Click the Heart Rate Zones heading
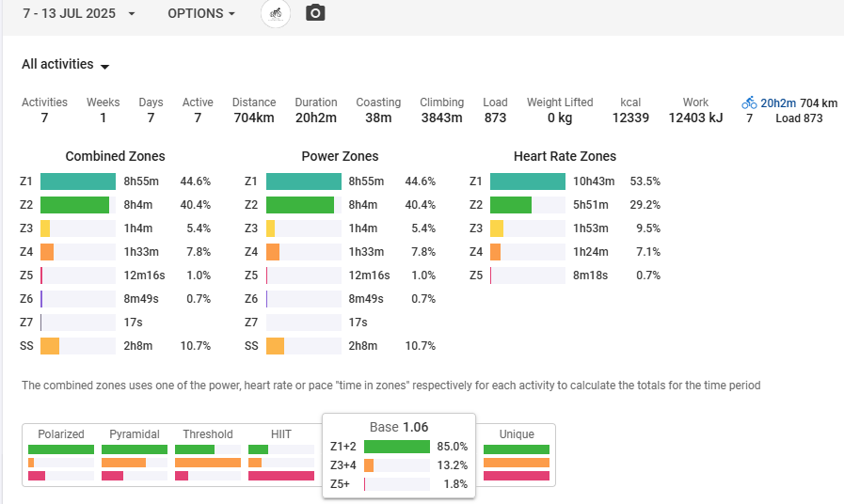Image resolution: width=844 pixels, height=504 pixels. tap(565, 156)
